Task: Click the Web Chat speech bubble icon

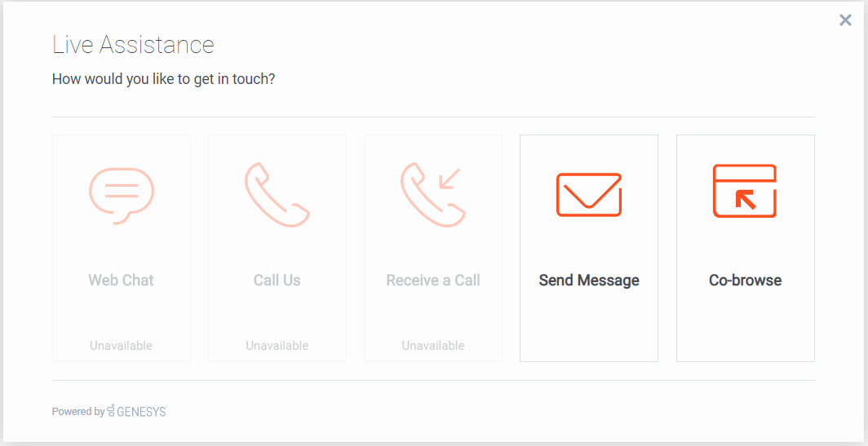Action: [x=122, y=196]
